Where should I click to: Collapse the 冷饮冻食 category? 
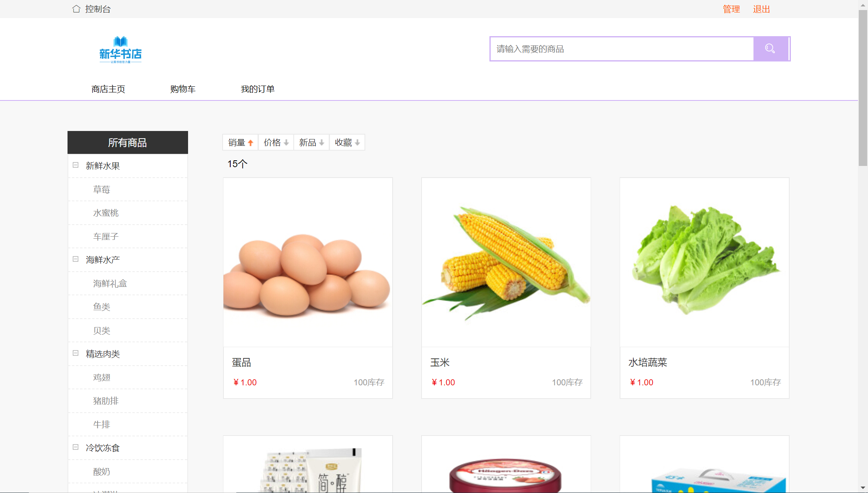point(76,447)
